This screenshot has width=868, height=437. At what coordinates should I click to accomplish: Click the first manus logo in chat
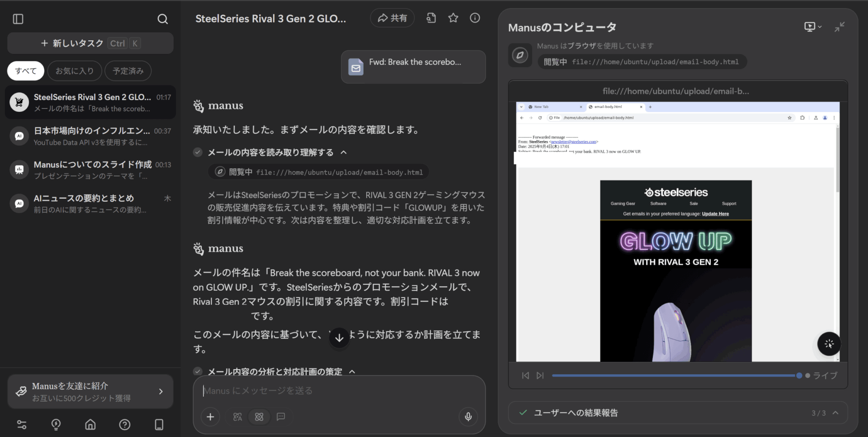coord(218,106)
